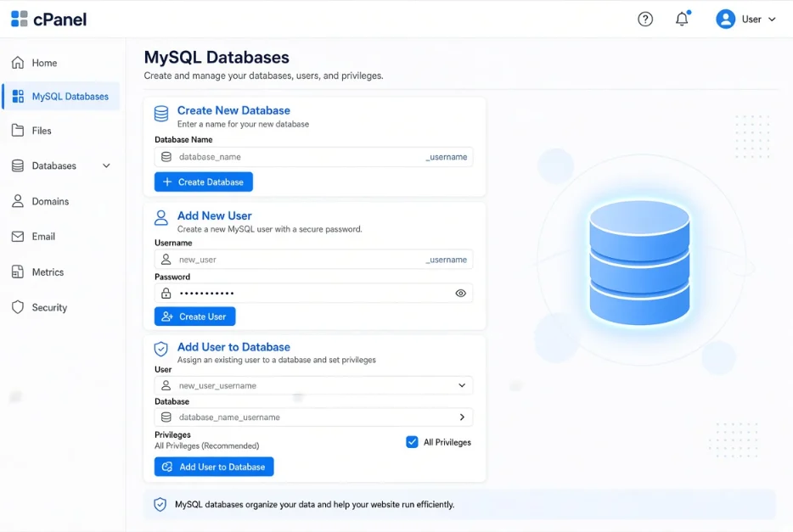Click the arrow on the Database selector
The image size is (793, 532).
[x=462, y=417]
